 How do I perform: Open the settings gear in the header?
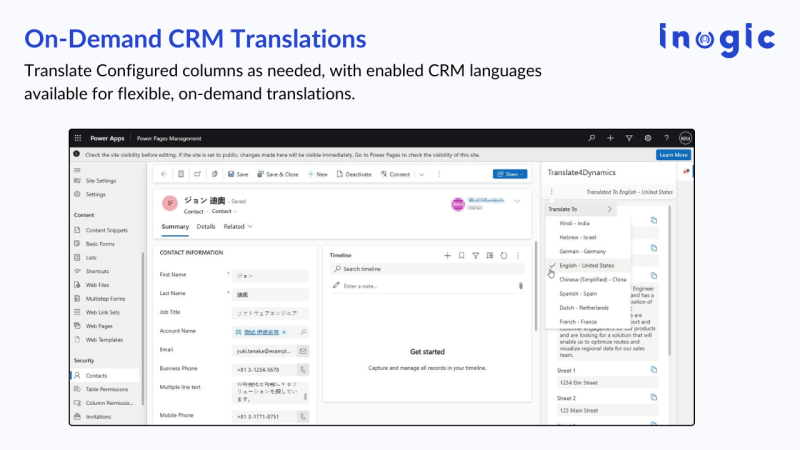pyautogui.click(x=648, y=138)
